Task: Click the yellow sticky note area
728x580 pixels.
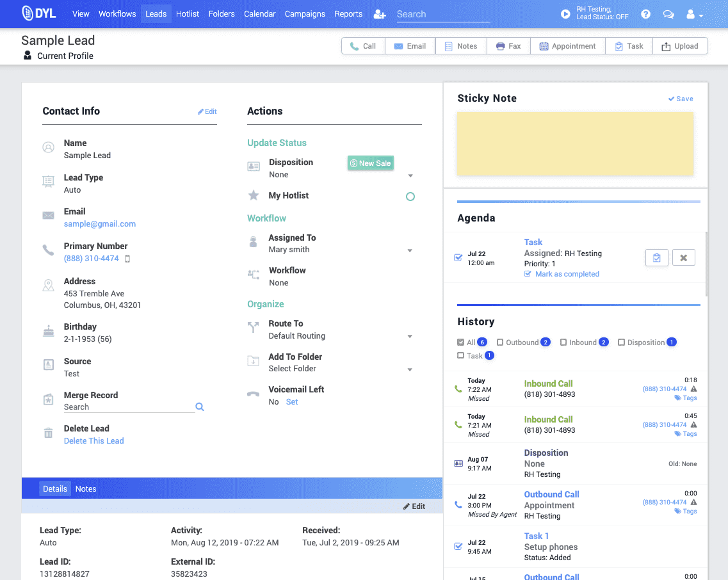Action: (x=574, y=144)
